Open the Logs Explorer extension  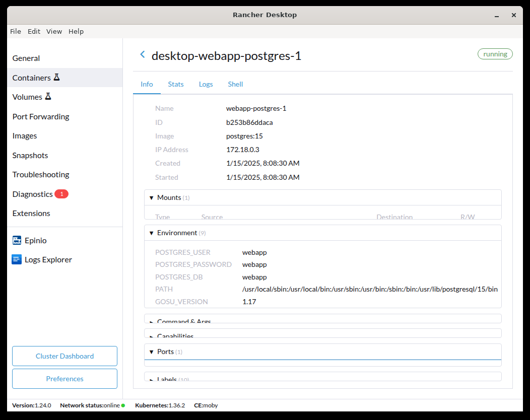[65, 260]
